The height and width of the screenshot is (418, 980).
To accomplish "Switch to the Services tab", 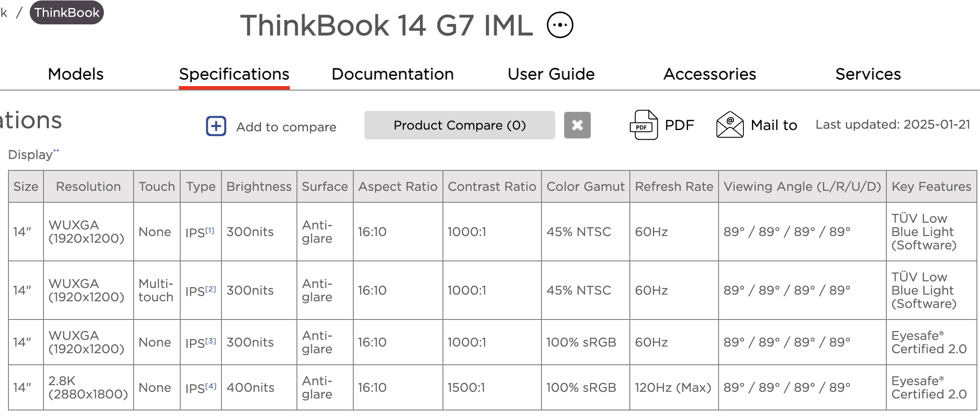I will pyautogui.click(x=868, y=74).
